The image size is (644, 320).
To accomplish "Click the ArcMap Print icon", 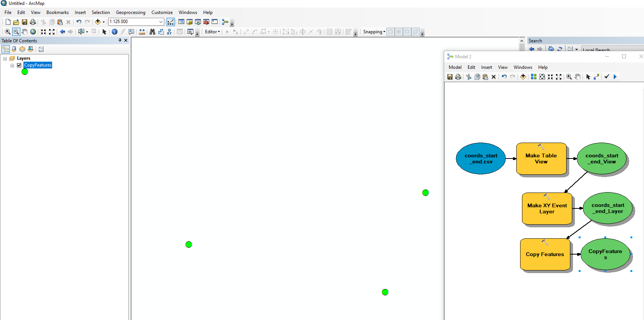I will point(32,22).
